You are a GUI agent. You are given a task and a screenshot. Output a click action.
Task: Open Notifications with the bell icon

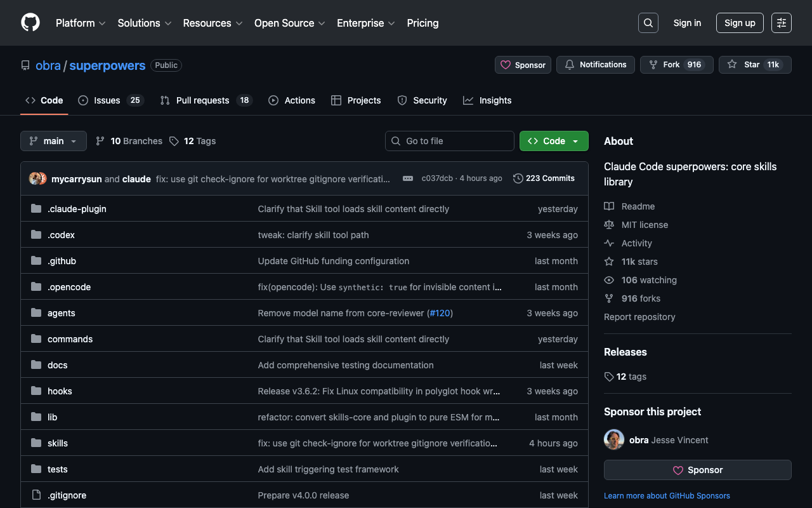(595, 65)
